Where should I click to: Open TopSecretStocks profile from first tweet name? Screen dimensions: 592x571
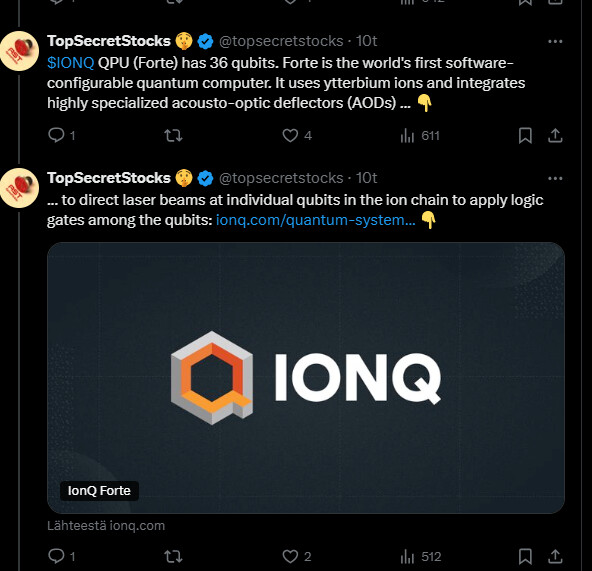pyautogui.click(x=109, y=41)
